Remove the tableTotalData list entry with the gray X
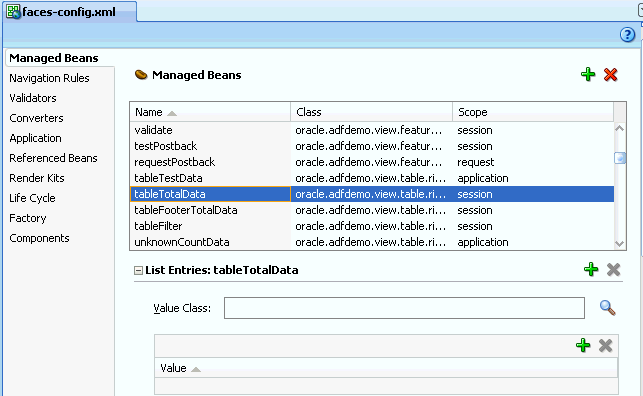This screenshot has width=643, height=396. pyautogui.click(x=613, y=270)
